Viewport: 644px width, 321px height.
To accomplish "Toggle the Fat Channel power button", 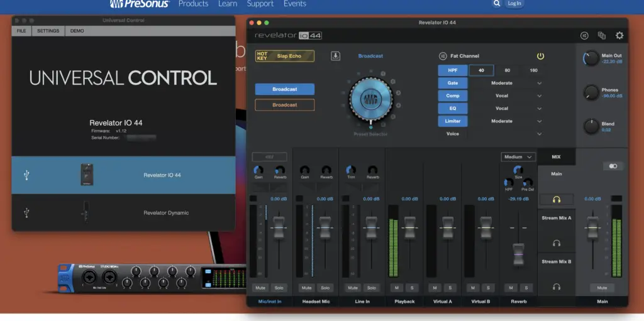I will point(540,56).
